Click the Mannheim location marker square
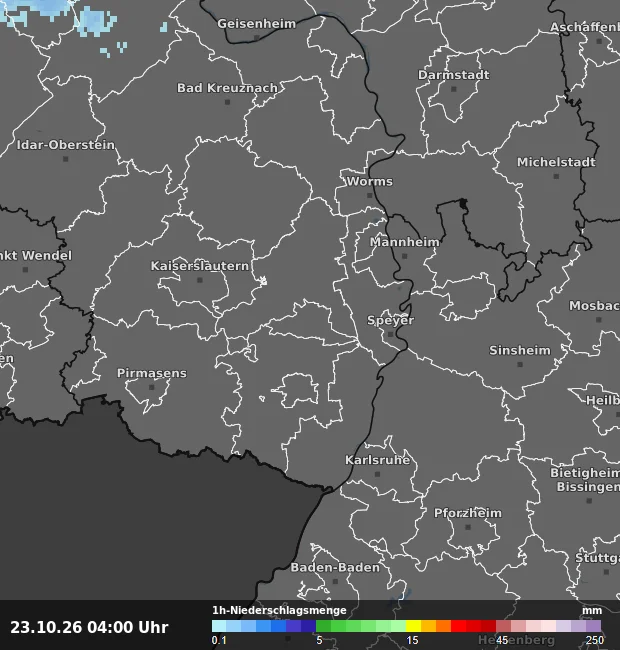620x650 pixels. [x=405, y=256]
